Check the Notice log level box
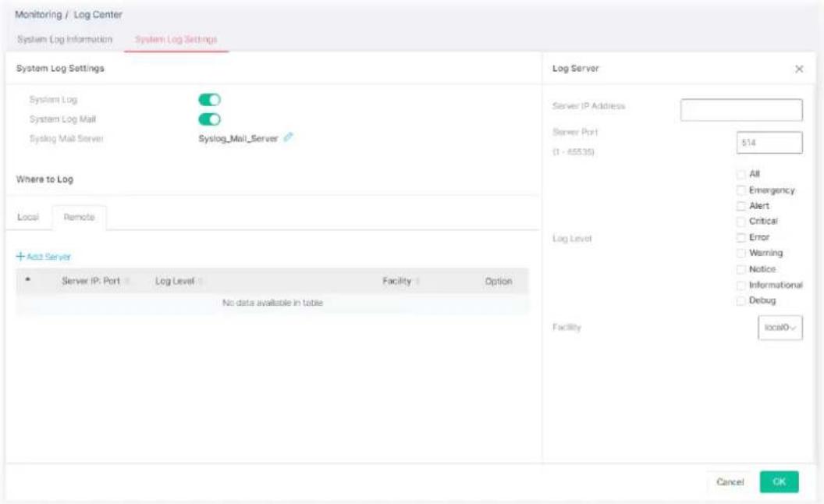824x504 pixels. [x=741, y=269]
